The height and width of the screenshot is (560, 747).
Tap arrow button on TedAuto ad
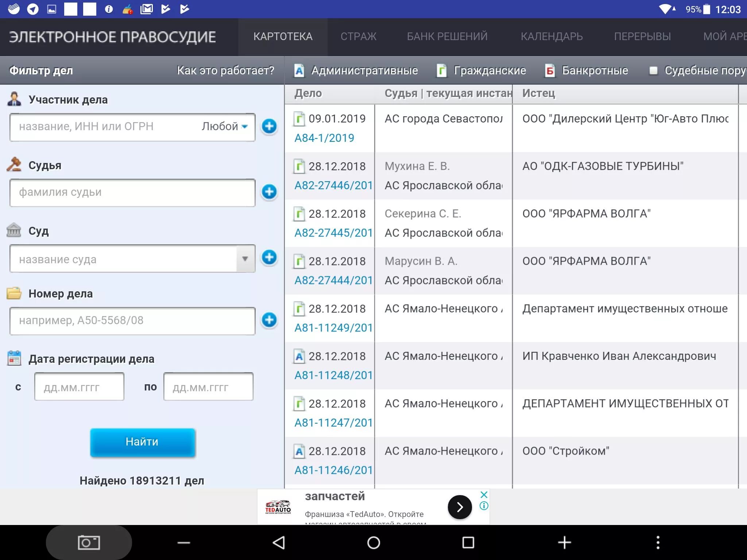point(460,507)
